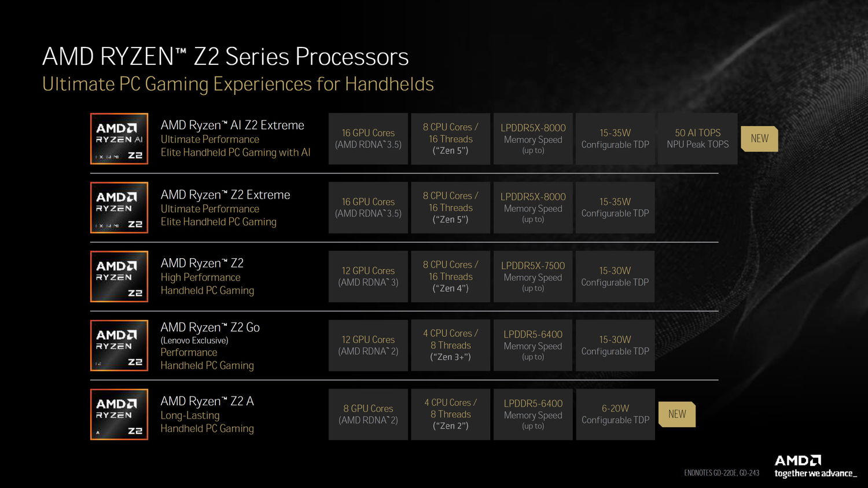Viewport: 868px width, 488px height.
Task: Click the NEW tag beside 6-20W TDP
Action: pos(676,414)
